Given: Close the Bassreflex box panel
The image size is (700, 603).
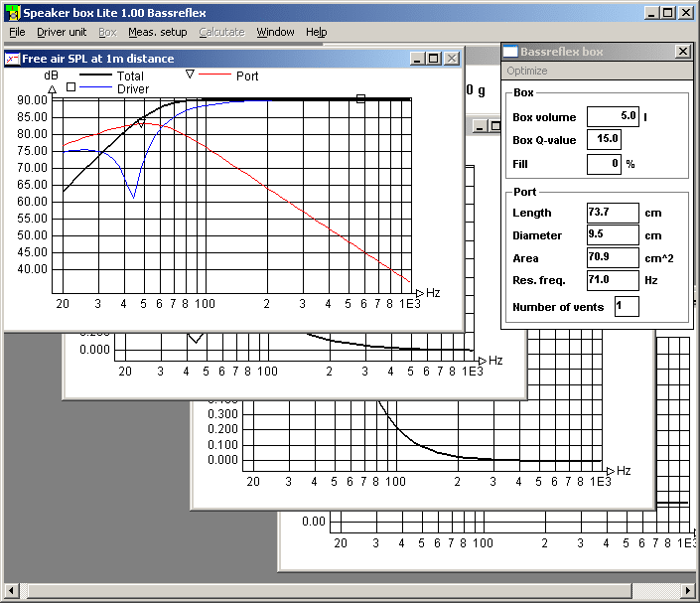Looking at the screenshot, I should [x=682, y=52].
